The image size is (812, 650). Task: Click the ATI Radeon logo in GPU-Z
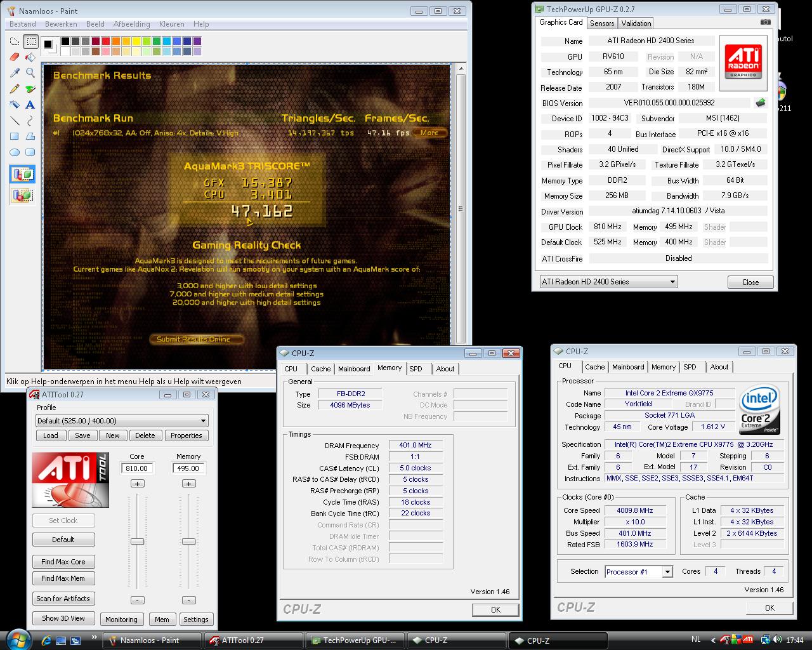click(x=743, y=62)
